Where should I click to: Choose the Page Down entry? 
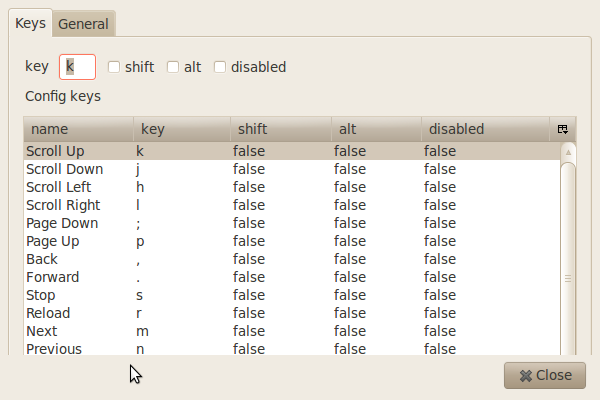click(x=290, y=223)
